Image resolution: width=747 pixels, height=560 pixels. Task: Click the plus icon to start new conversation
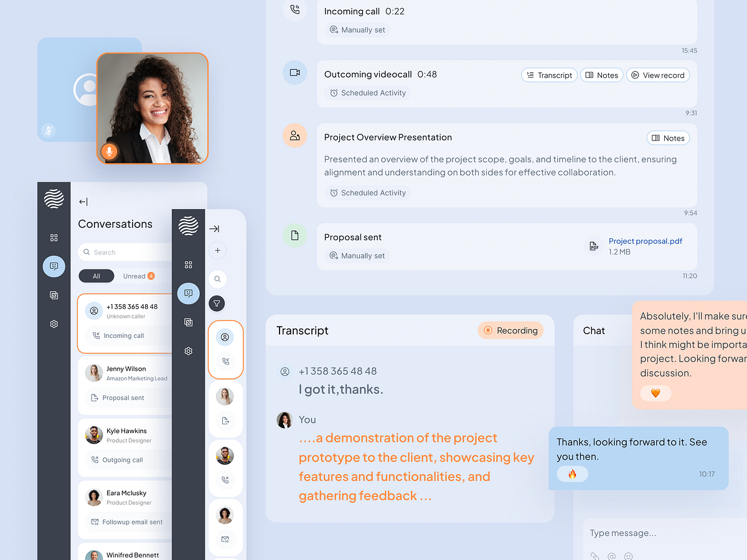217,251
